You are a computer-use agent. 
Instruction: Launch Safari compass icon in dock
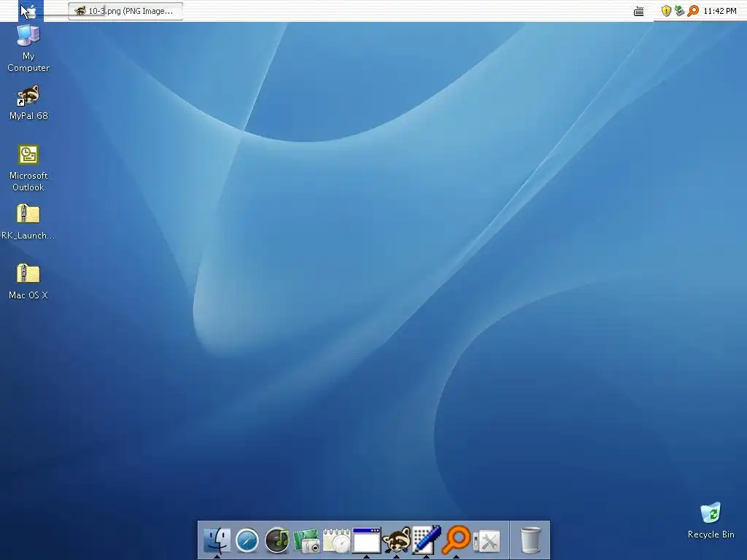click(247, 541)
